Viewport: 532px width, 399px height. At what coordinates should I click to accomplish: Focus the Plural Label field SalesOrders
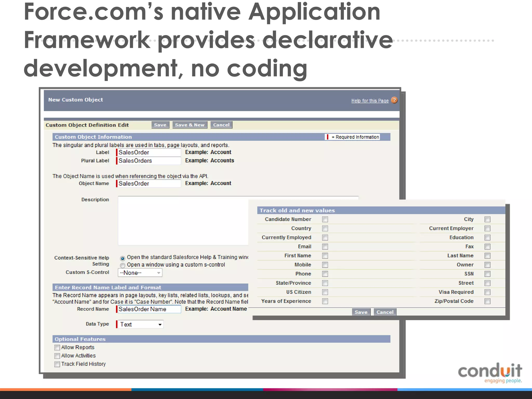coord(149,161)
